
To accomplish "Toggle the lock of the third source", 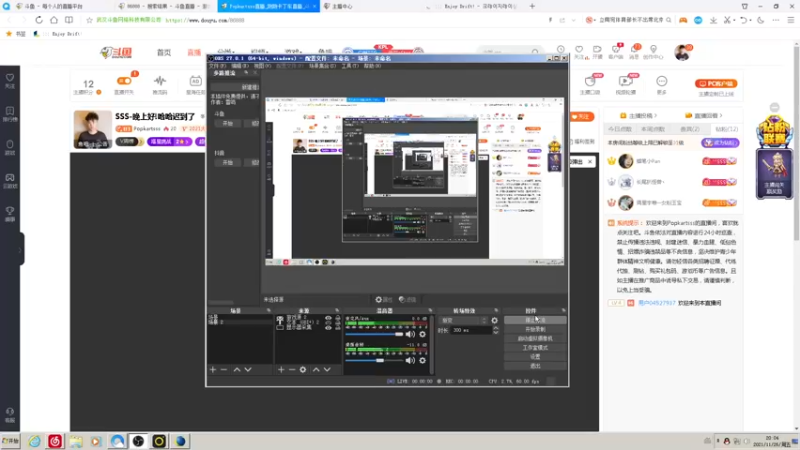I will [x=338, y=328].
